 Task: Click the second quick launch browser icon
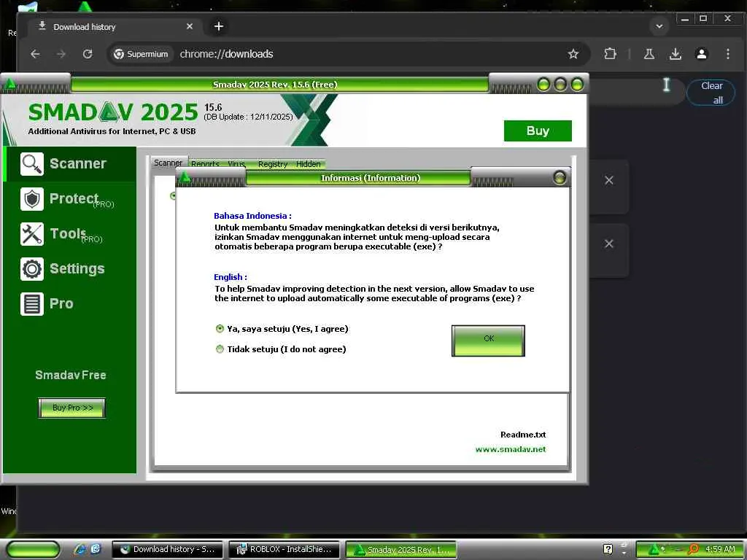pos(96,549)
